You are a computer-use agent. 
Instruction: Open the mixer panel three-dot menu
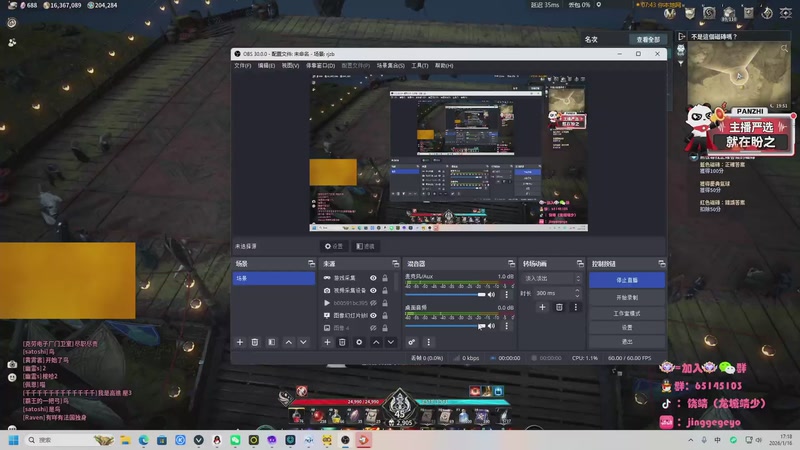(x=429, y=342)
